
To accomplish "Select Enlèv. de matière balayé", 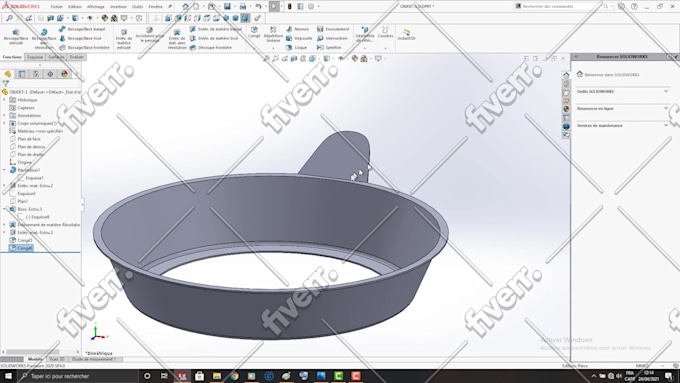I will click(216, 29).
